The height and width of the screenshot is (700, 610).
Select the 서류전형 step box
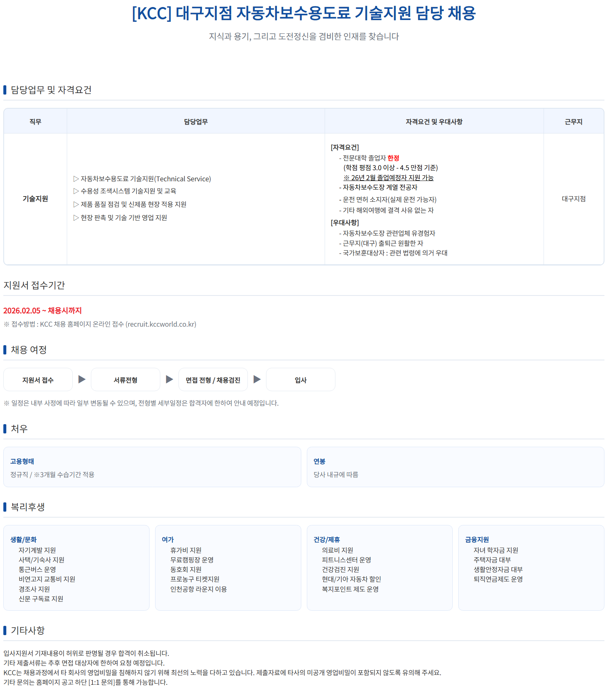tap(125, 380)
